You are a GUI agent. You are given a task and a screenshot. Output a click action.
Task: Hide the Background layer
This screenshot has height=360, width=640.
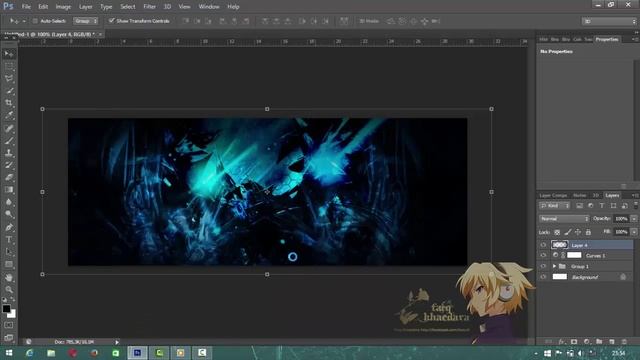[x=543, y=277]
